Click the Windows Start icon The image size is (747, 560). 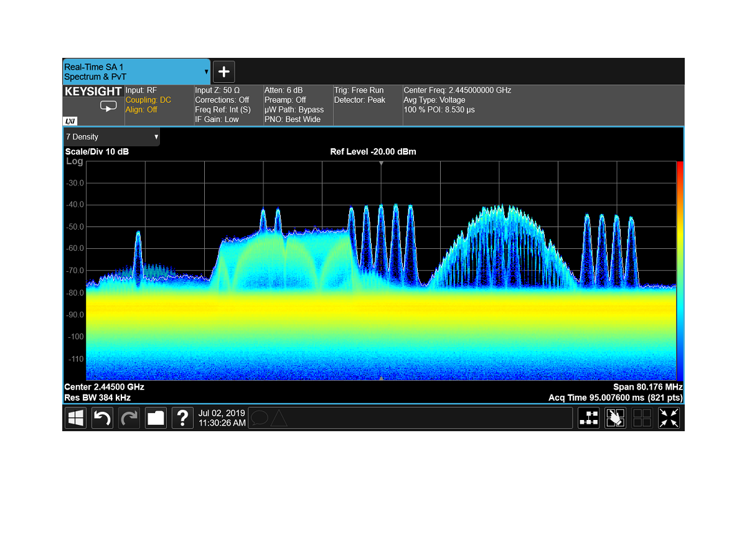click(x=76, y=418)
